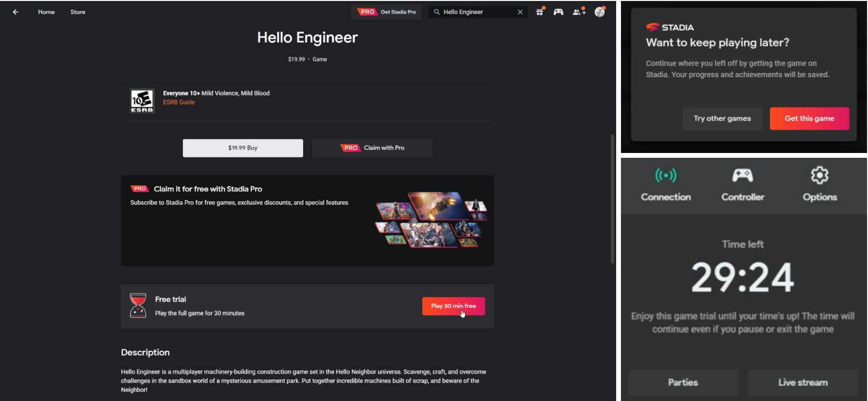Open the add friends icon

[x=578, y=12]
